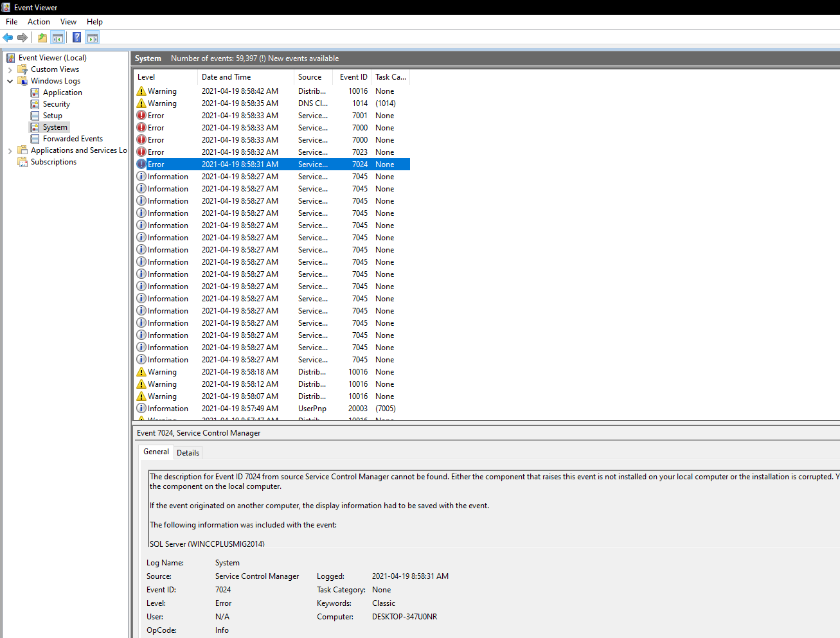Click information icon of UserPnp event 20003
This screenshot has height=638, width=840.
tap(141, 409)
